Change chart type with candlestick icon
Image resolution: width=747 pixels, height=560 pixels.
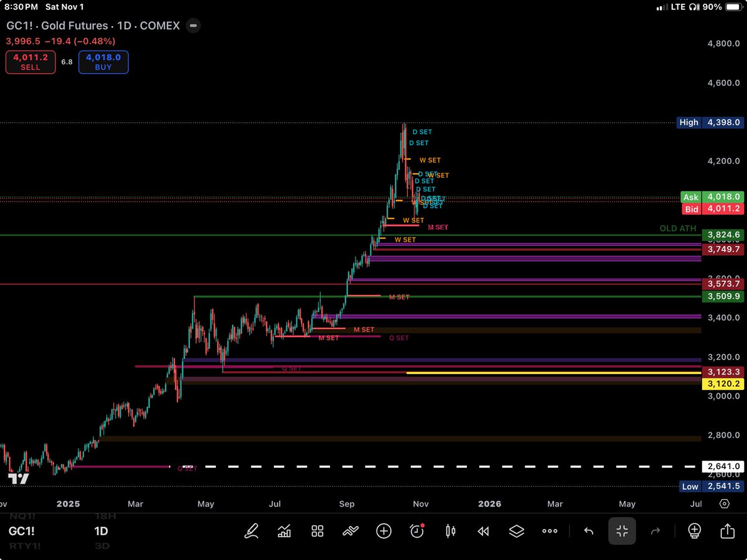pyautogui.click(x=450, y=531)
